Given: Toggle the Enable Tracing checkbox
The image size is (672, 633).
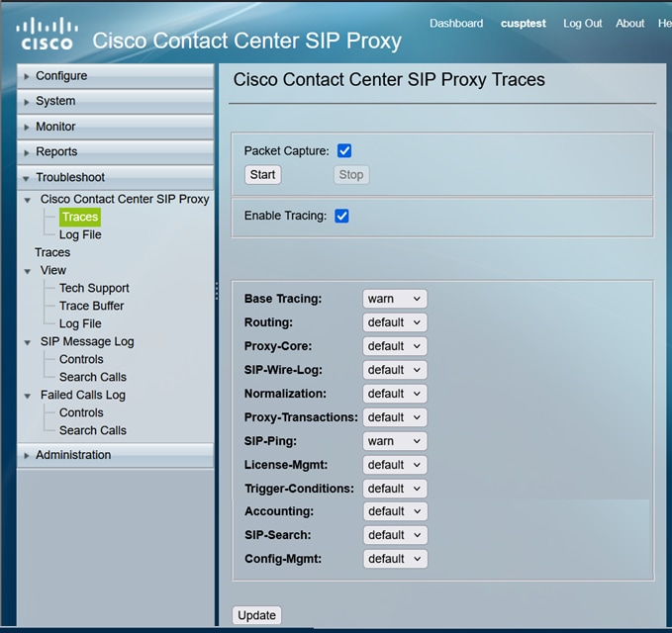Looking at the screenshot, I should 341,216.
